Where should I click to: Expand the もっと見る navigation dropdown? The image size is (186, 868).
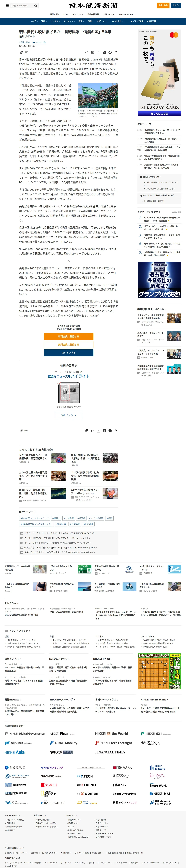[117, 21]
